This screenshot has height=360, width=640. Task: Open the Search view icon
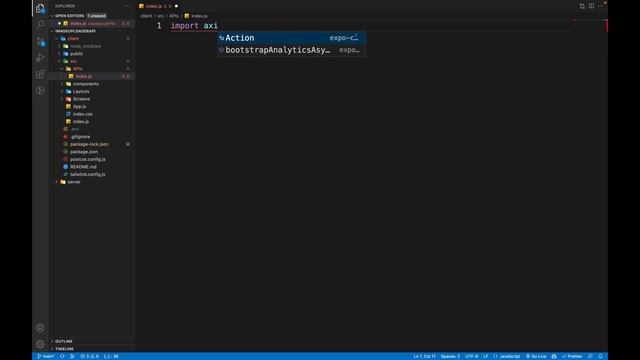point(40,24)
